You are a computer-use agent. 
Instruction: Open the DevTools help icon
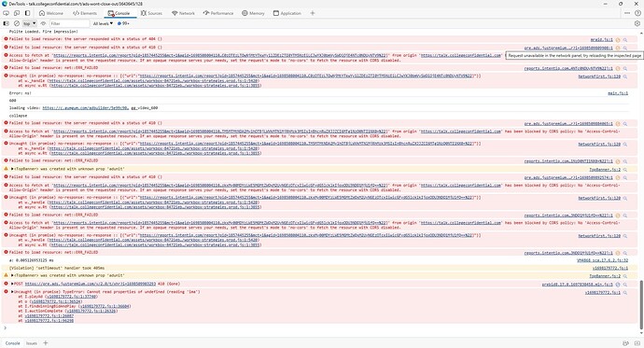point(637,13)
